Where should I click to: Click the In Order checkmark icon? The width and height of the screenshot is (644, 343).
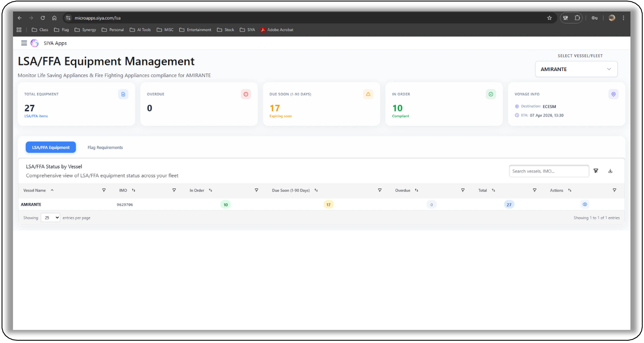tap(491, 94)
